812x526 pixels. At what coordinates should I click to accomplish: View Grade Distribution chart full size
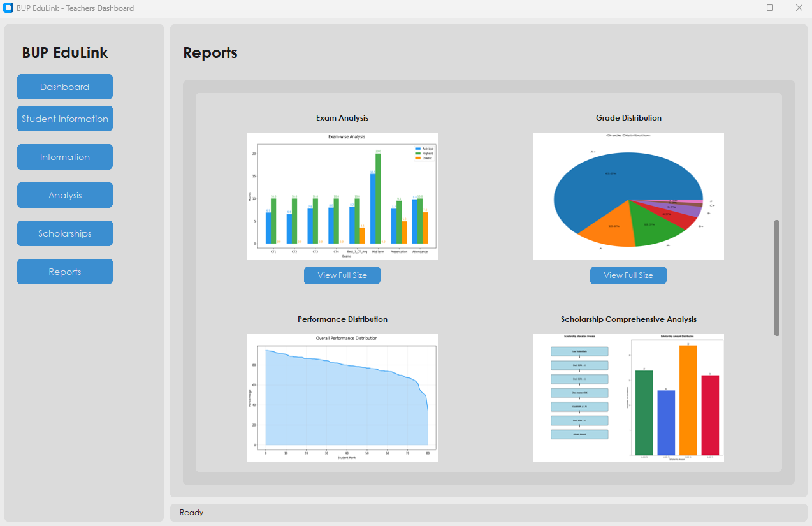(x=628, y=275)
